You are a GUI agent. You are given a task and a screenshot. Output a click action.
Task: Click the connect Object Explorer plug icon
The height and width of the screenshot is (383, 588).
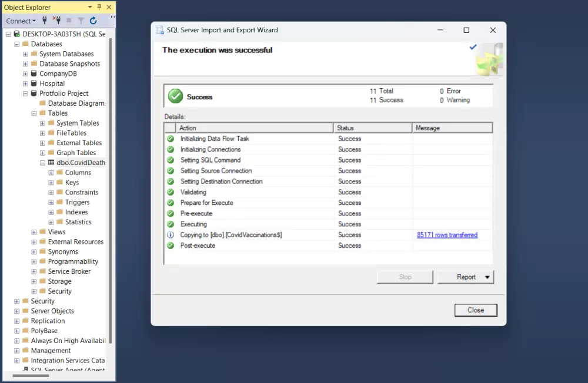coord(45,20)
